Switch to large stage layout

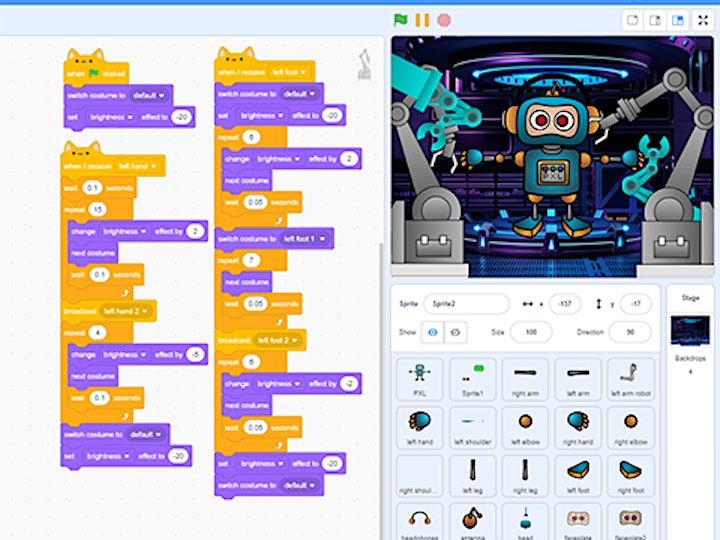point(679,20)
